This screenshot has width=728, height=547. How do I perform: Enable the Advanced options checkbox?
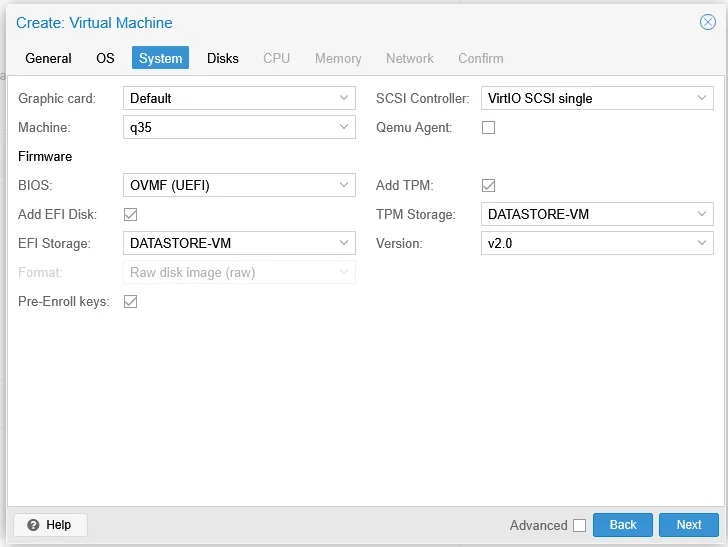(579, 525)
